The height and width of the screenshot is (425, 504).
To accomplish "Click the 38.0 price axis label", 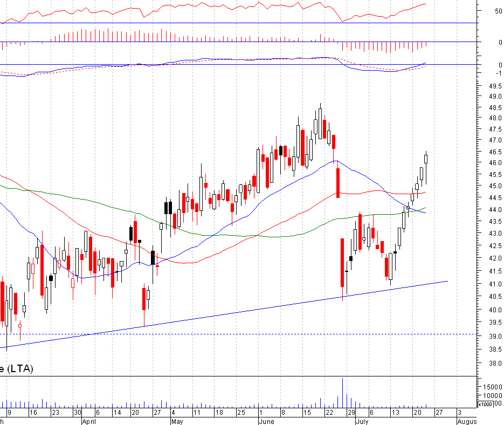I will [x=495, y=364].
